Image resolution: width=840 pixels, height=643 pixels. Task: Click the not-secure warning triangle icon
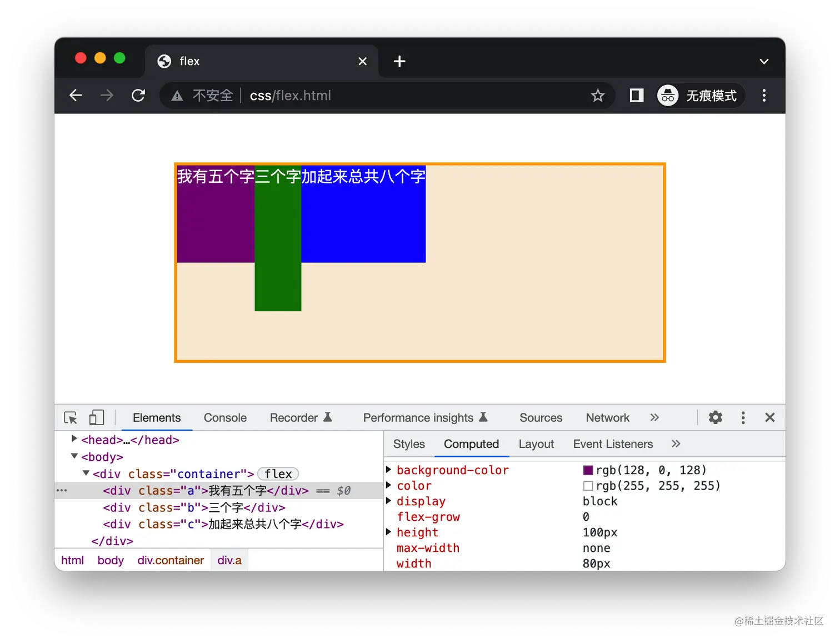pyautogui.click(x=177, y=96)
